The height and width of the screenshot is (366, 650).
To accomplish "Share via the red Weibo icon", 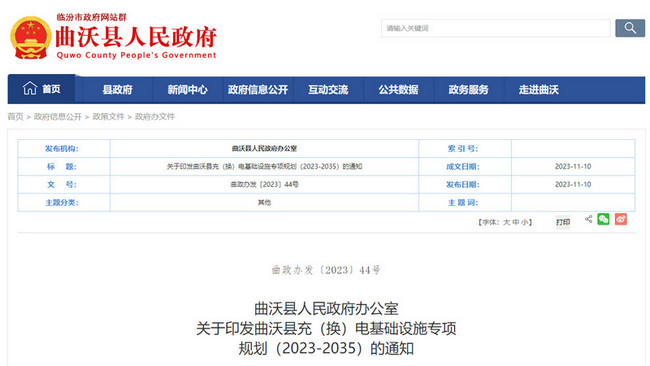I will [621, 219].
